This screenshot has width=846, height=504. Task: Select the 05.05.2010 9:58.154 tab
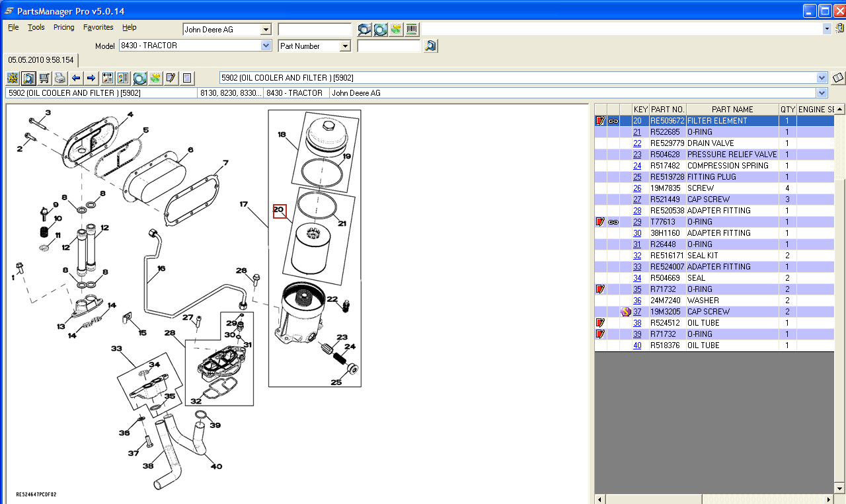(x=41, y=60)
